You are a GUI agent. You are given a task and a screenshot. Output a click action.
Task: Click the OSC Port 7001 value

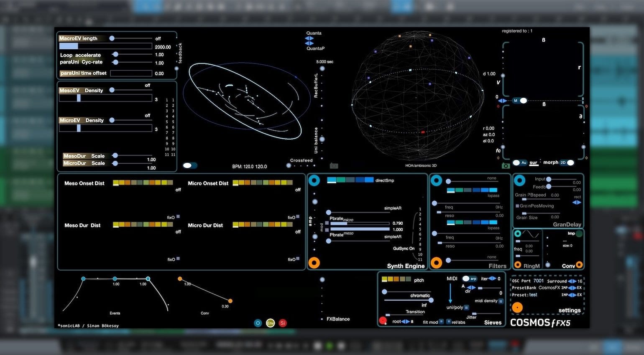pos(538,281)
